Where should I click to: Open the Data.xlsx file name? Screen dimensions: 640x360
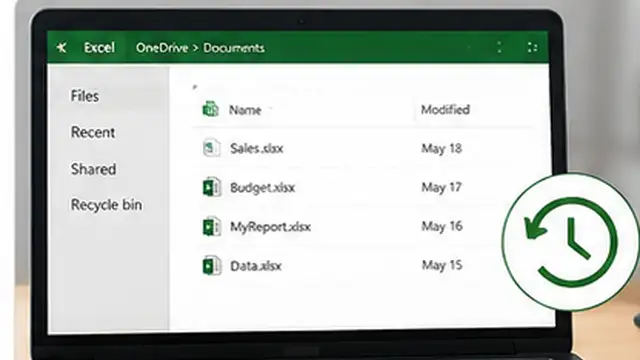256,266
